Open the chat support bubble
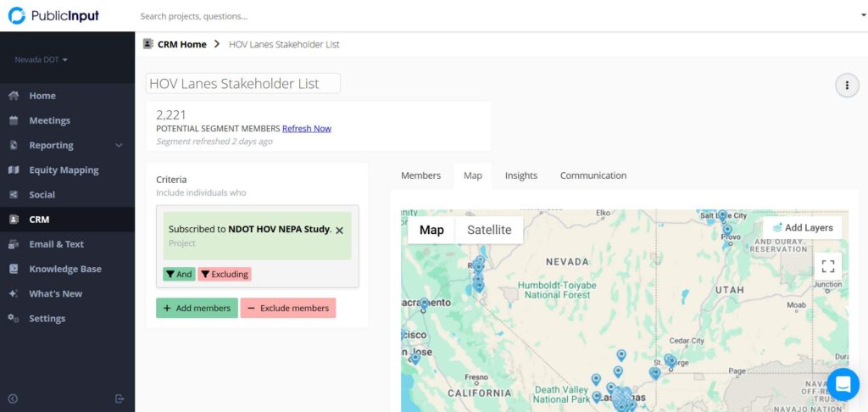Screen dimensions: 868x412 [843, 384]
